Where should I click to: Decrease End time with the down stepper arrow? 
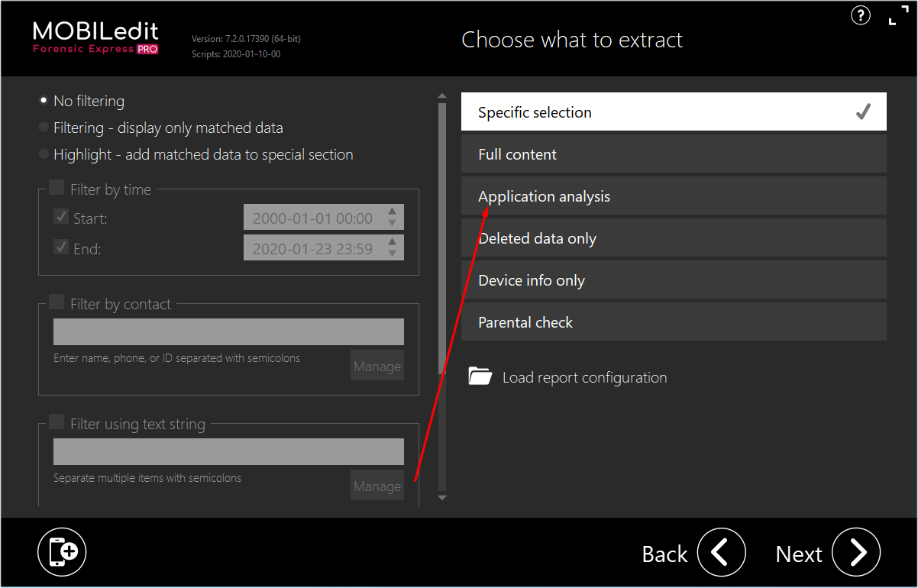[392, 253]
